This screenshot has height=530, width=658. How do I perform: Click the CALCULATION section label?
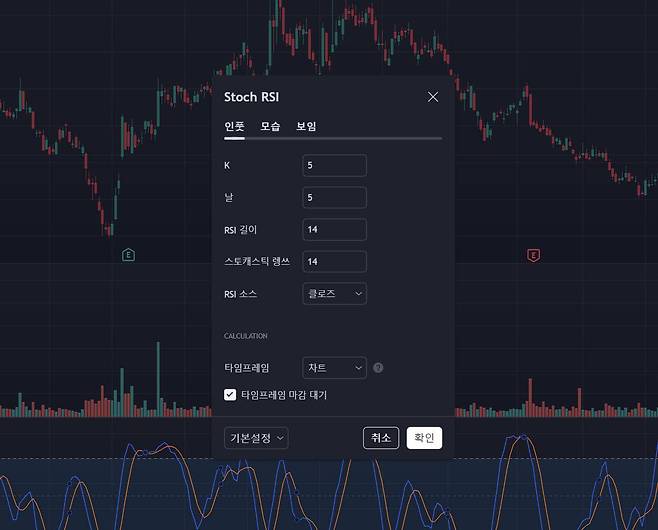(245, 336)
